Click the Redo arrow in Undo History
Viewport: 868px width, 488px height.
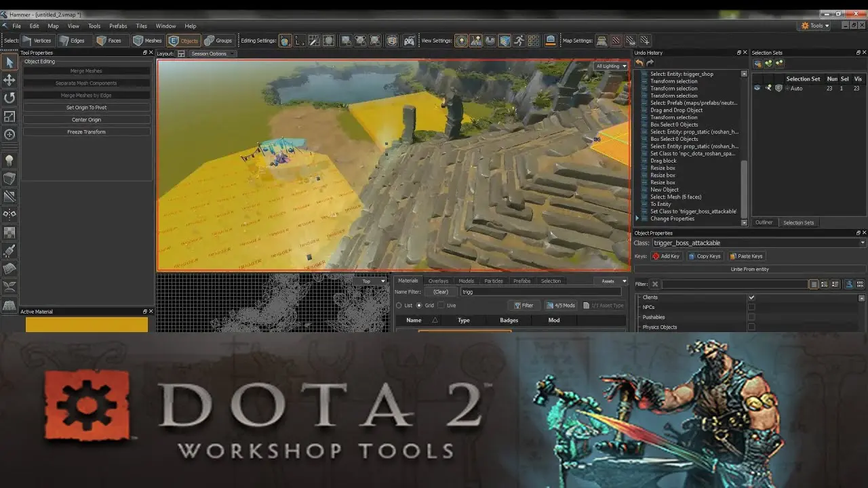(650, 63)
